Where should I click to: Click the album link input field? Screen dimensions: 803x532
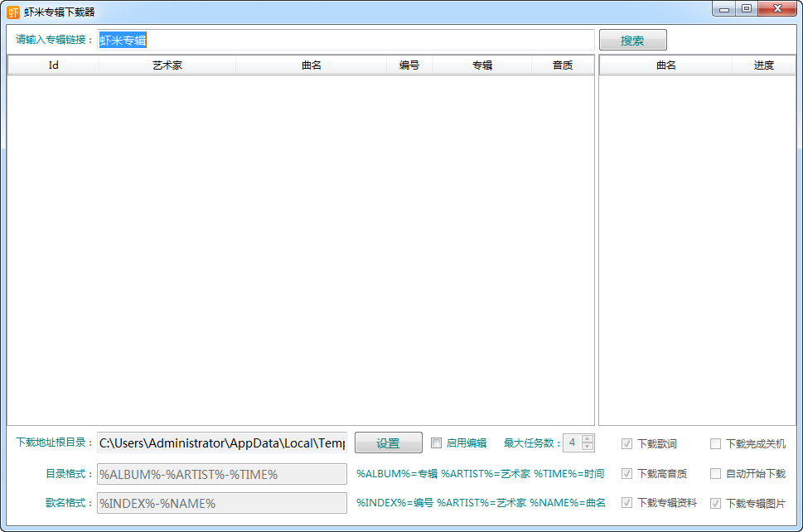346,41
